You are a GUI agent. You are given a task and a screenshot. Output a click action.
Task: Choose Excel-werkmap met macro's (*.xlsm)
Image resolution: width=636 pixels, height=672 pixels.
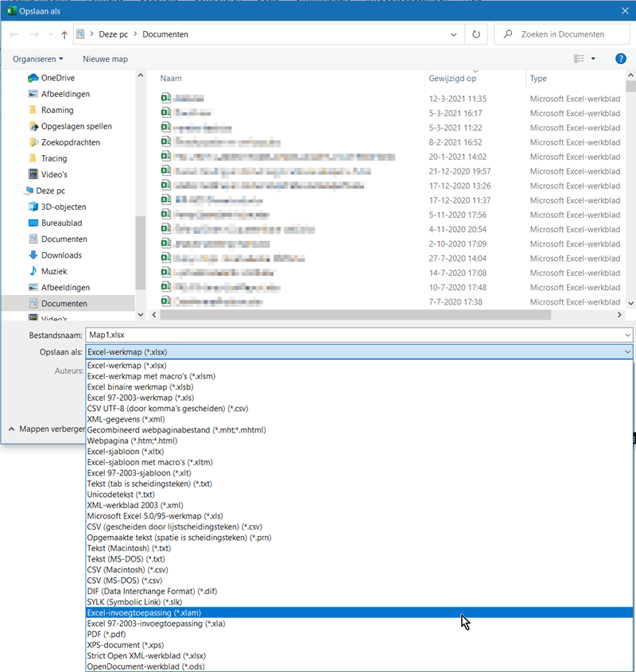[x=151, y=376]
